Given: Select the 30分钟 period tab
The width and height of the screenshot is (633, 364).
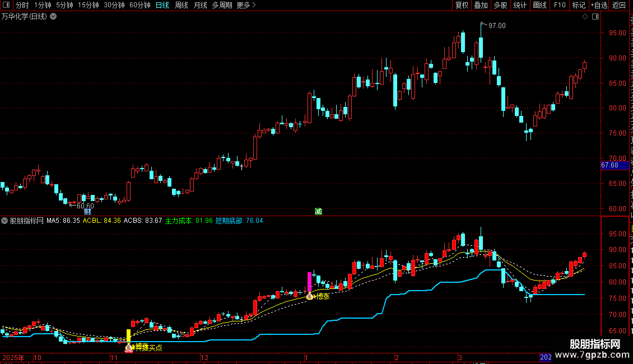Looking at the screenshot, I should [114, 5].
